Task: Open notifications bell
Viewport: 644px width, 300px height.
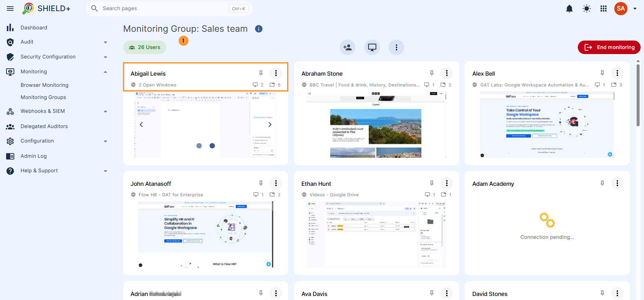Action: (x=569, y=8)
